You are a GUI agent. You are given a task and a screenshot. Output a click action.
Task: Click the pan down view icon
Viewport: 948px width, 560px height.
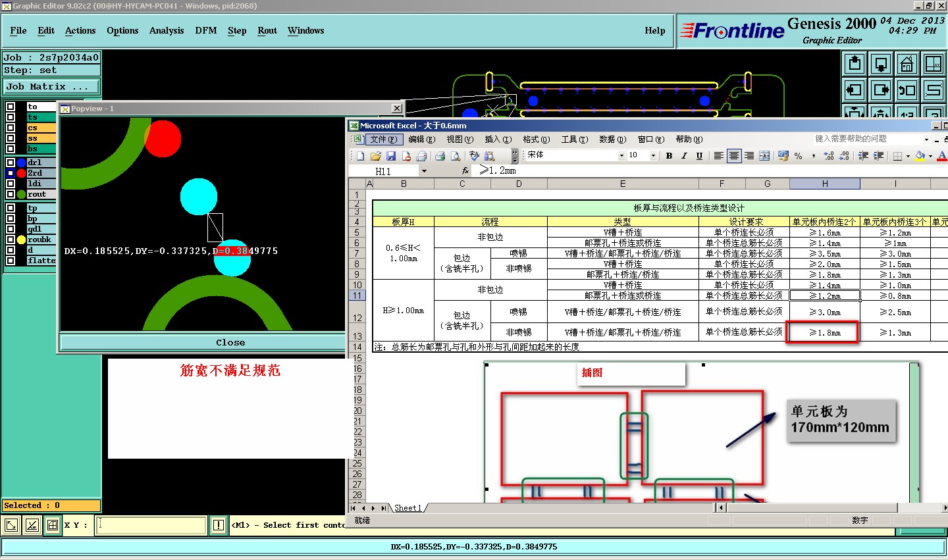pyautogui.click(x=881, y=64)
